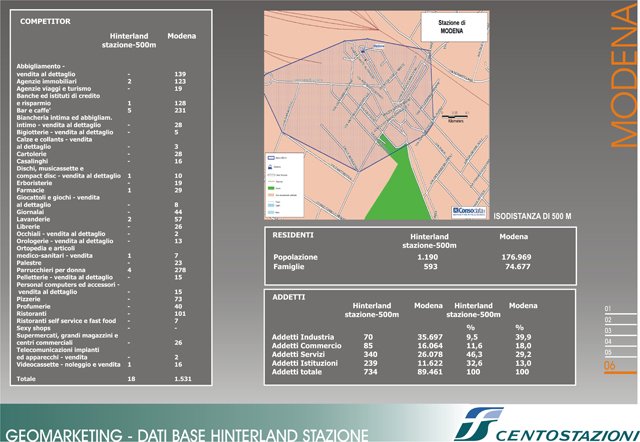Viewport: 640px width, 442px height.
Task: Click the 'Addetti Servizi' row label
Action: pos(298,355)
